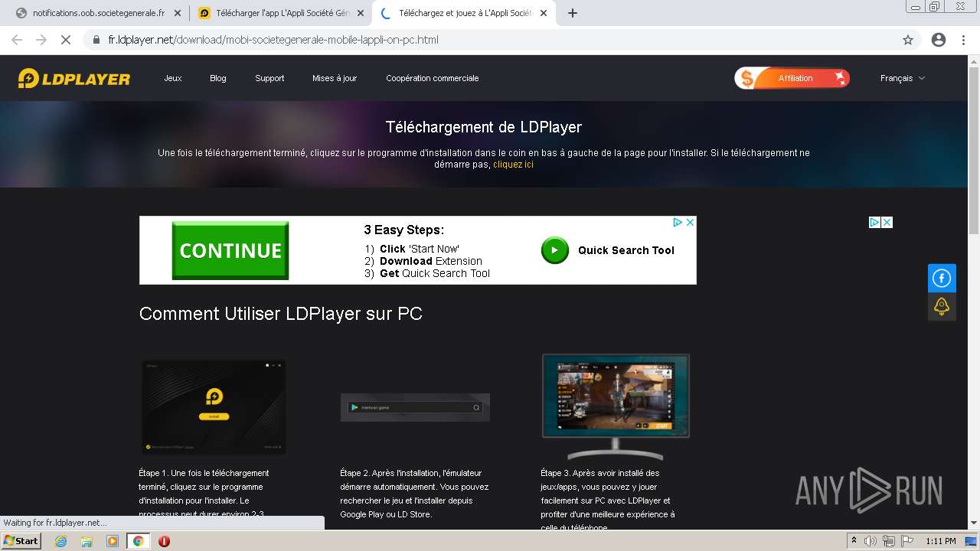Open File Explorer from taskbar
This screenshot has width=980, height=551.
tap(87, 541)
